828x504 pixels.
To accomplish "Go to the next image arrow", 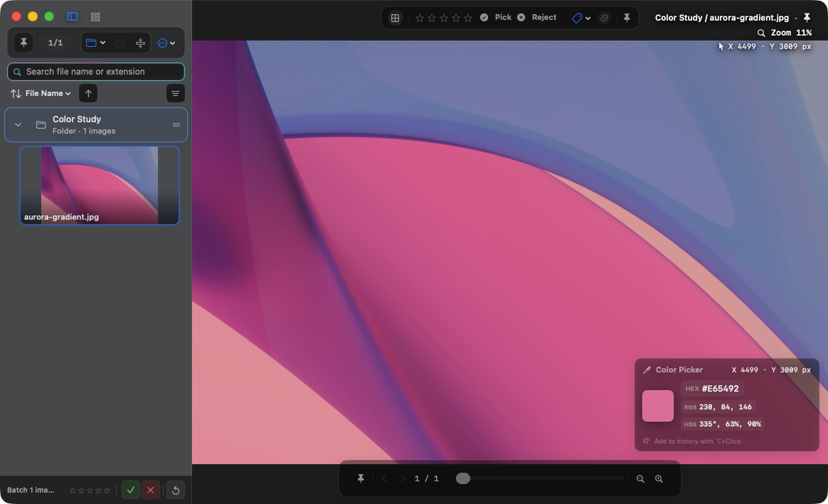I will (x=403, y=478).
